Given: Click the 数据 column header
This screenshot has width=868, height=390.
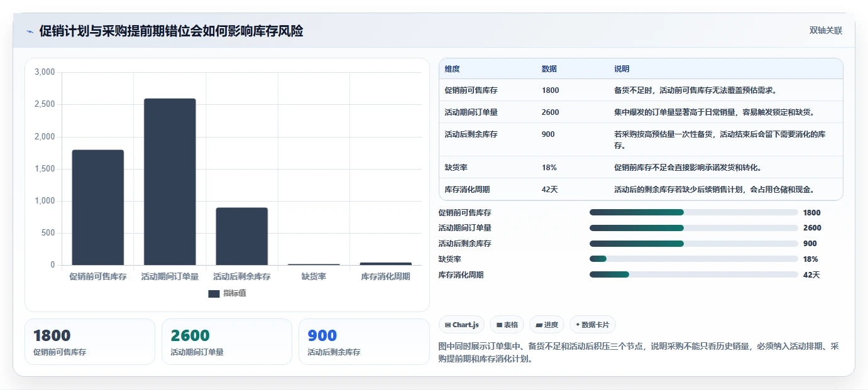Looking at the screenshot, I should click(549, 69).
